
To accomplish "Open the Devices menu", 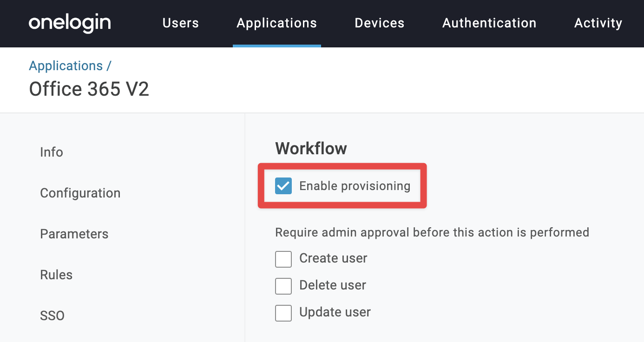I will (380, 23).
